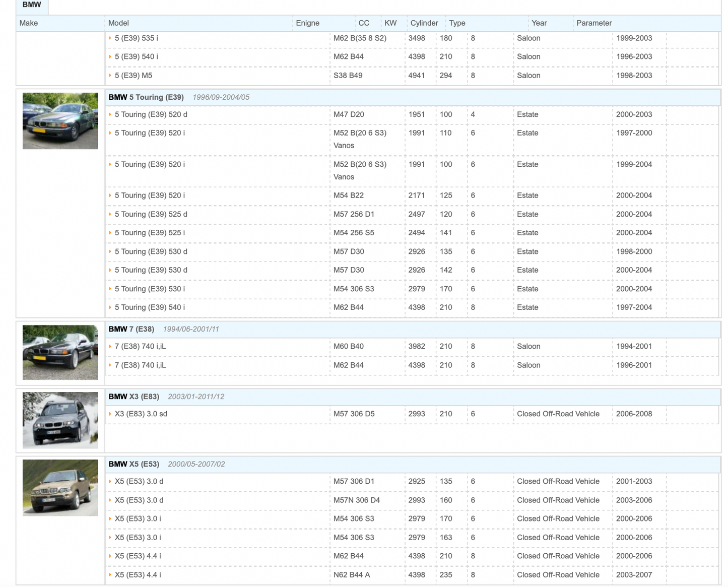Screen dimensions: 728x587
Task: Open the BMW tab
Action: (x=32, y=5)
